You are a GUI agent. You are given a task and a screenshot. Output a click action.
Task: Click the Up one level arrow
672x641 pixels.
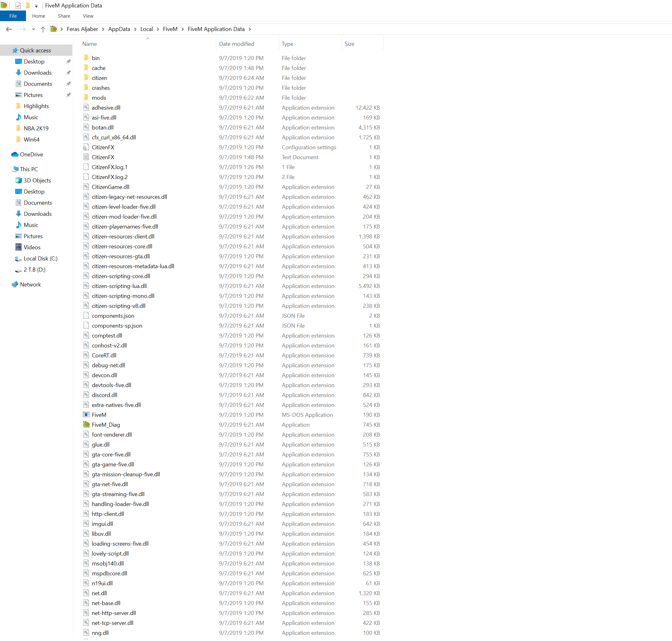click(x=43, y=29)
